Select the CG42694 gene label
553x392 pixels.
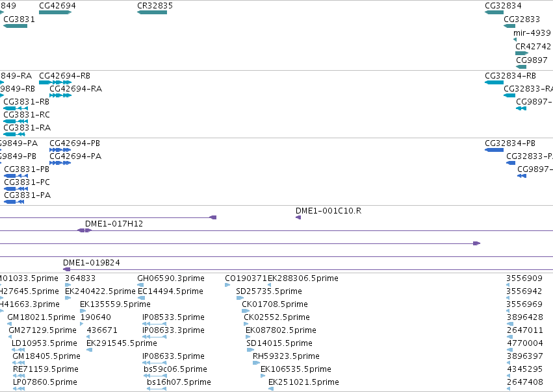click(57, 6)
